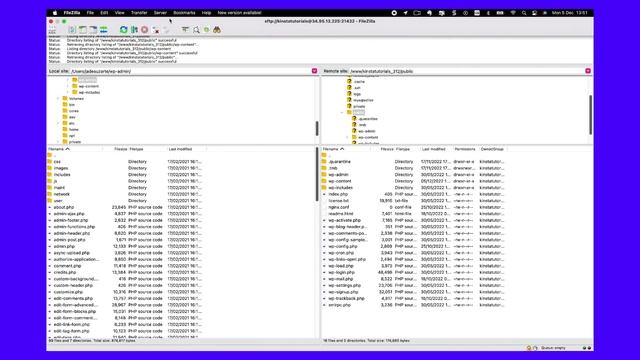This screenshot has width=640, height=360.
Task: Click the Disconnect from server icon
Action: pyautogui.click(x=156, y=30)
